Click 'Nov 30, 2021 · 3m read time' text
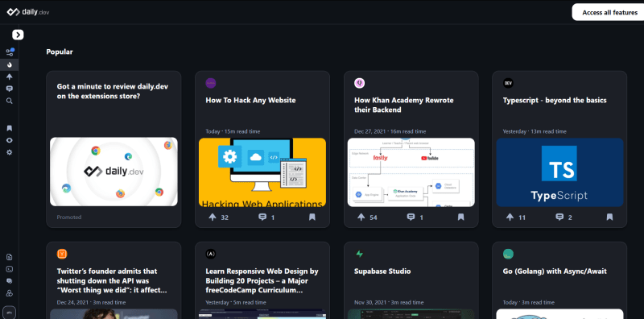644x319 pixels. pos(390,303)
